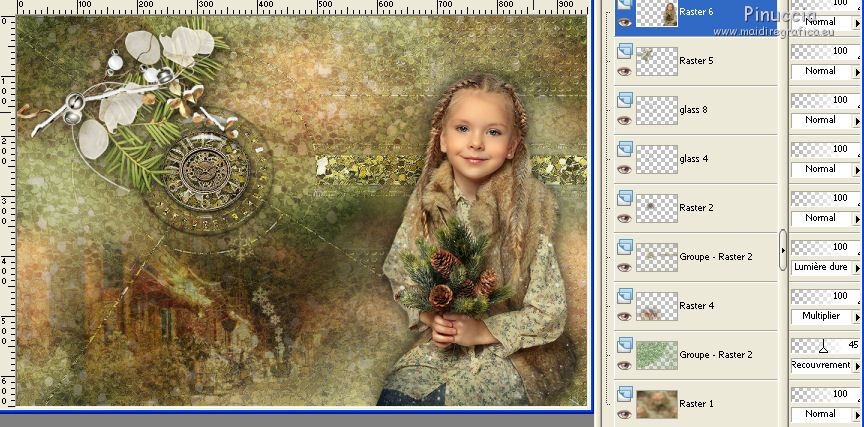Click layer icon of Lumière dure Groupe layer

[x=624, y=247]
